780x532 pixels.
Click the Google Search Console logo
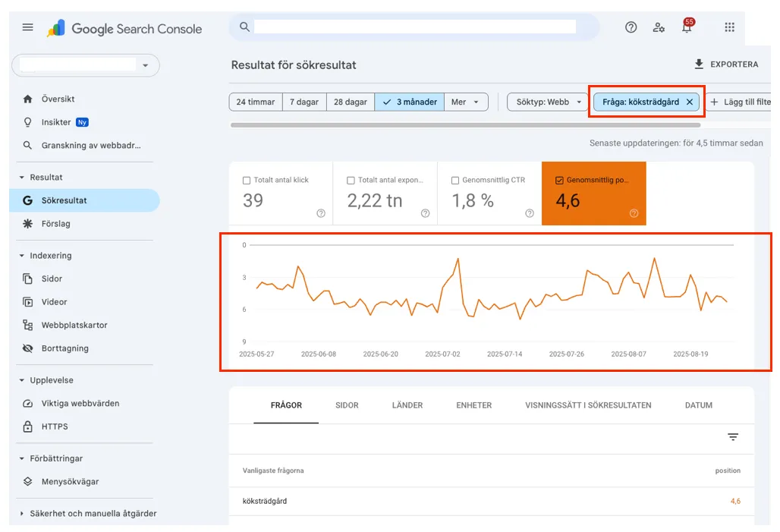pos(124,29)
